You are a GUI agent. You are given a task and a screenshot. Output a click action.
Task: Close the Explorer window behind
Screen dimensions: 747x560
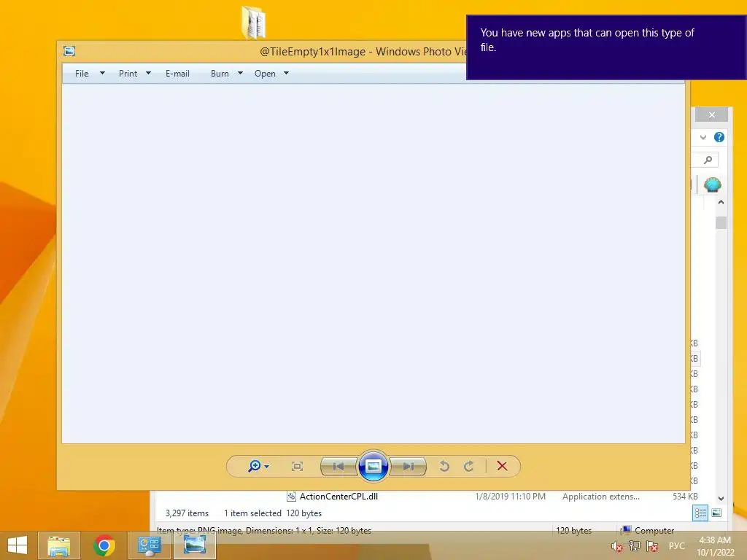point(711,114)
